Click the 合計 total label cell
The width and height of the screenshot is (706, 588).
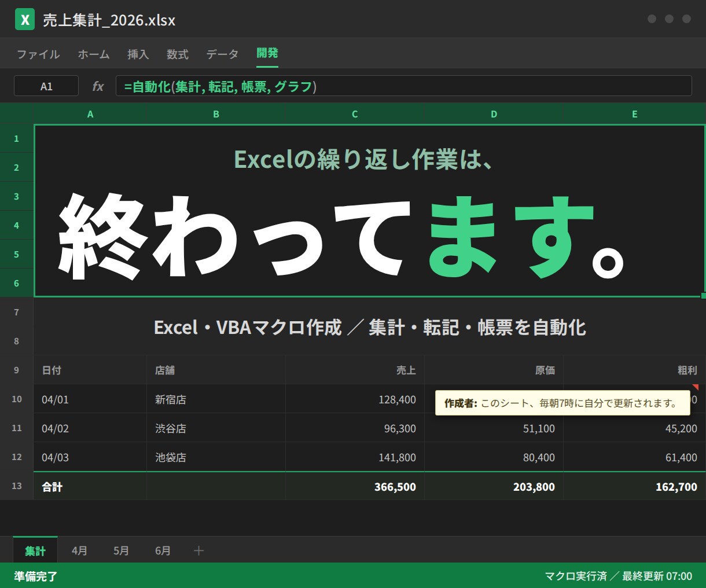tap(90, 486)
